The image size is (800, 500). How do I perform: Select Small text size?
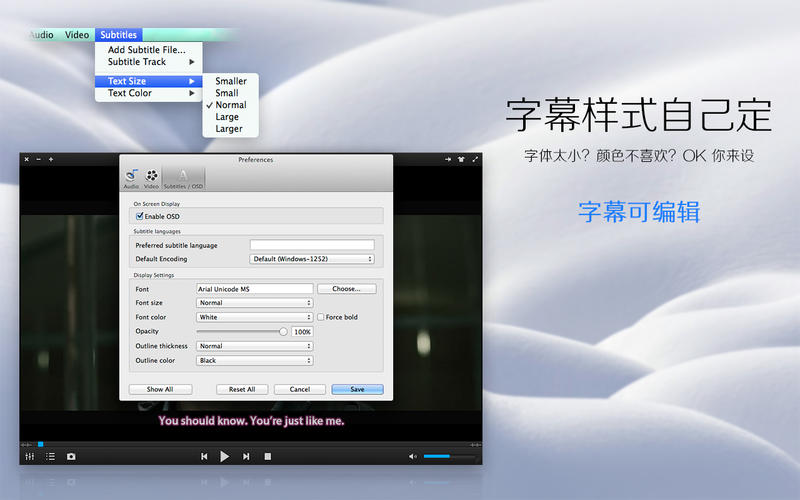(x=231, y=93)
